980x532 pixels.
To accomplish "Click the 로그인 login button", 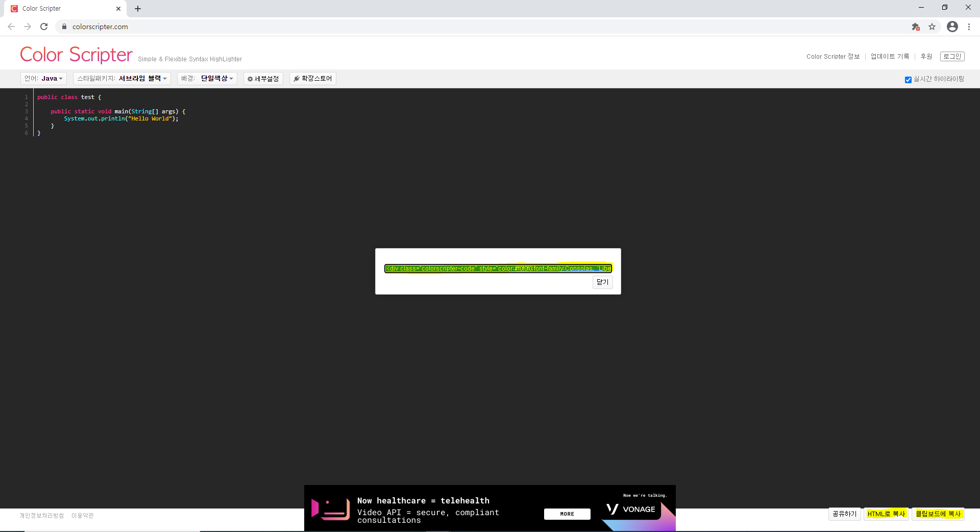I will pyautogui.click(x=952, y=57).
